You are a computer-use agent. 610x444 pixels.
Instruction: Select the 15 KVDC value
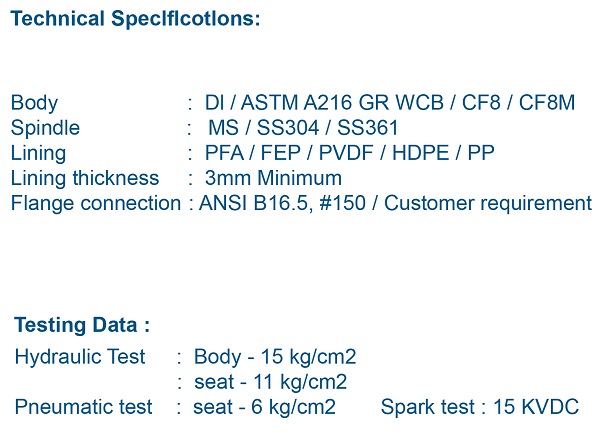coord(536,407)
